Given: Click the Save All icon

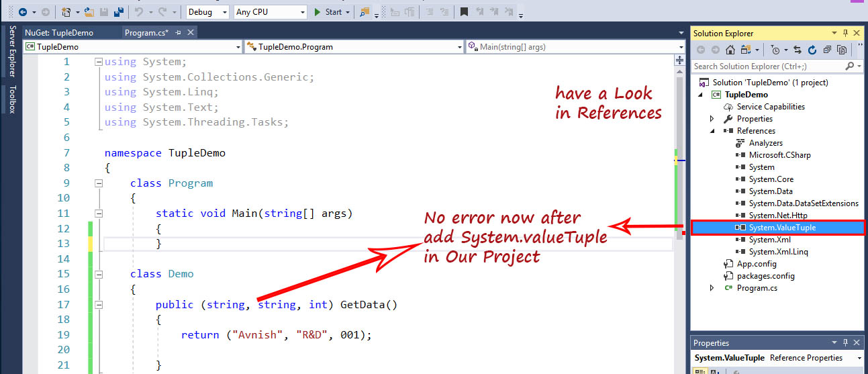Looking at the screenshot, I should click(118, 11).
